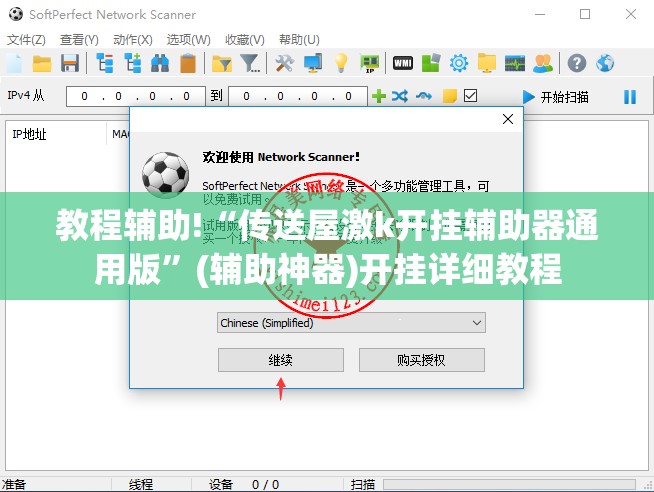The image size is (654, 492).
Task: Click the 购买授权 button
Action: pos(422,360)
